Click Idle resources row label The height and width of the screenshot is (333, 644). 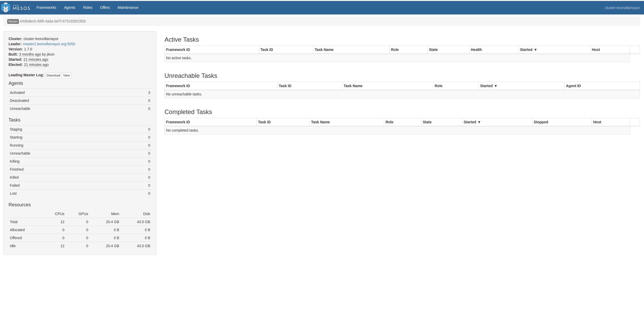[x=13, y=246]
